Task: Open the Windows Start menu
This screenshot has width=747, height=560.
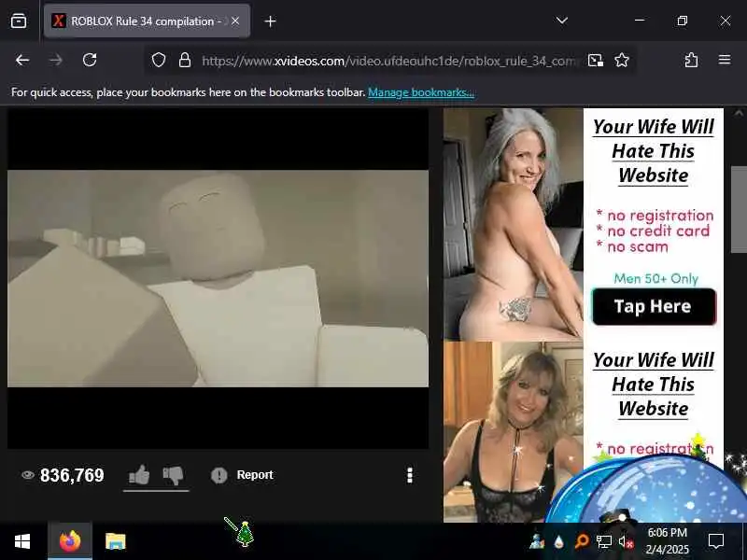Action: pos(22,541)
